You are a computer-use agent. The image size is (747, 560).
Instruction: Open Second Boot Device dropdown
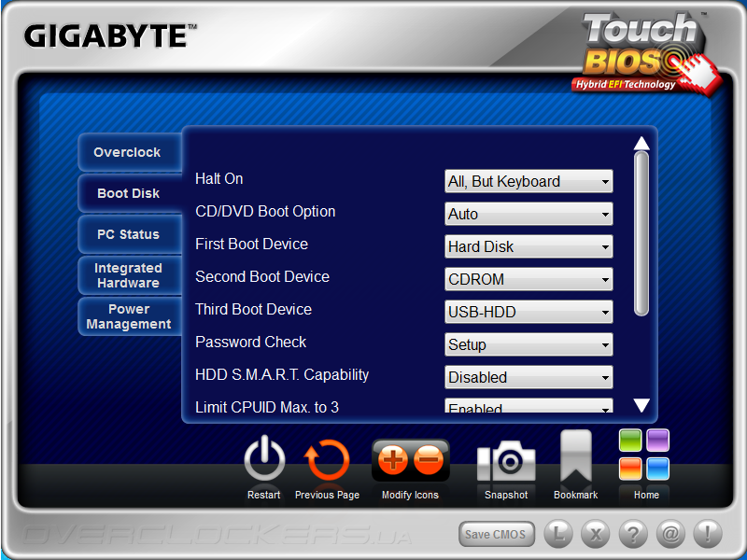(529, 279)
